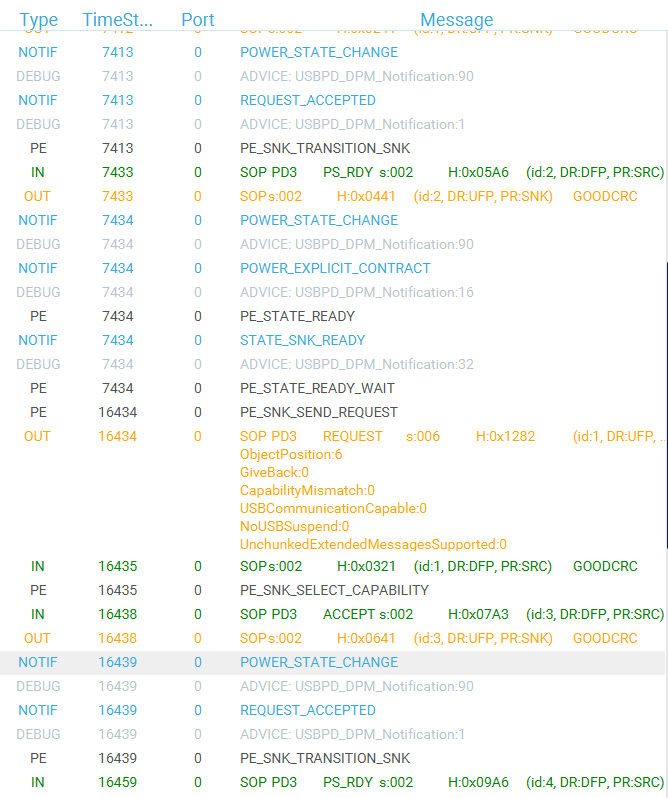Select the PE_STATE_READY row

(332, 316)
